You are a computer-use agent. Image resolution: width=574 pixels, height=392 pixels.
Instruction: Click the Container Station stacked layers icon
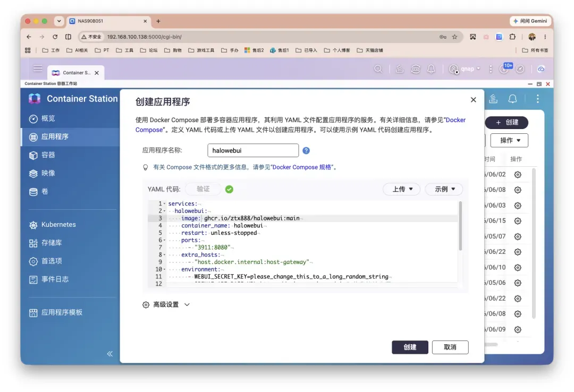click(493, 98)
